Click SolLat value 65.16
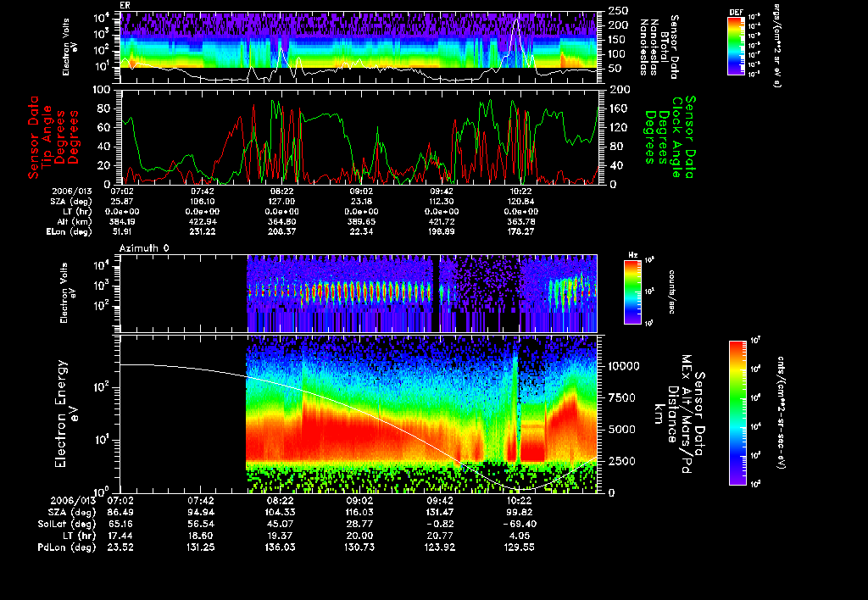 [120, 524]
